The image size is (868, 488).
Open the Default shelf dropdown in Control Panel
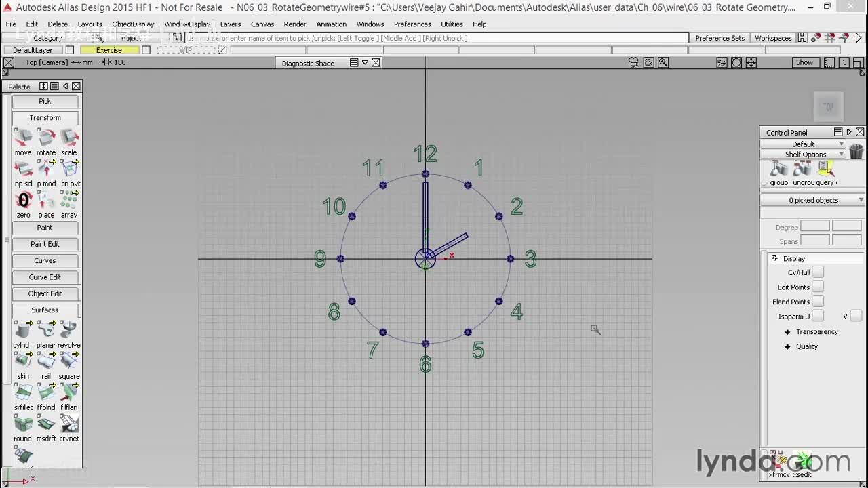tap(804, 144)
